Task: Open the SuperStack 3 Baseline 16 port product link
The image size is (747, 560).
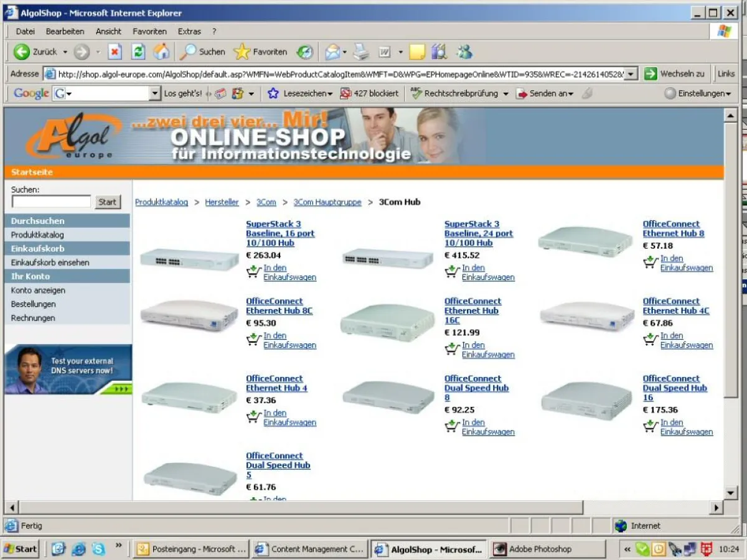Action: [x=274, y=233]
